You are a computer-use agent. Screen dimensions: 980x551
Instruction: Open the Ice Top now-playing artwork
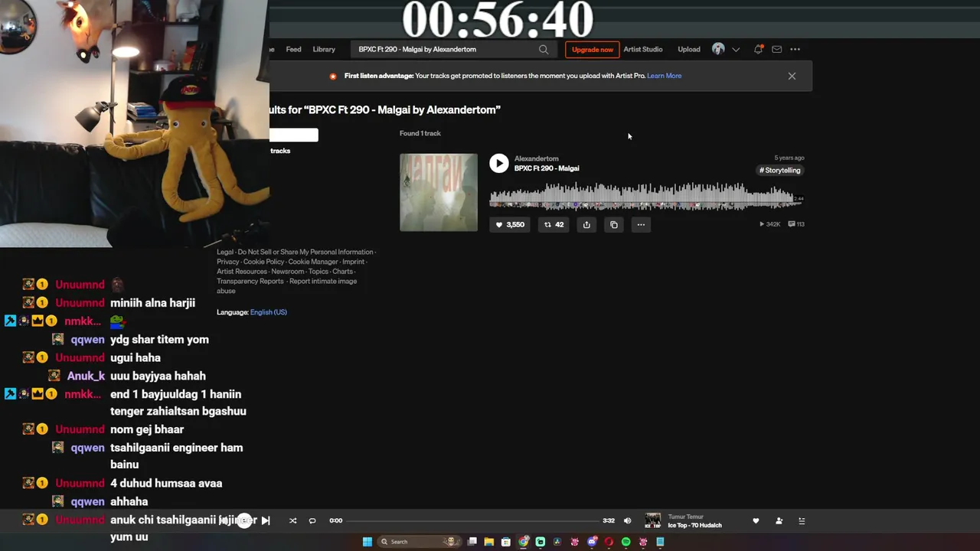(653, 520)
